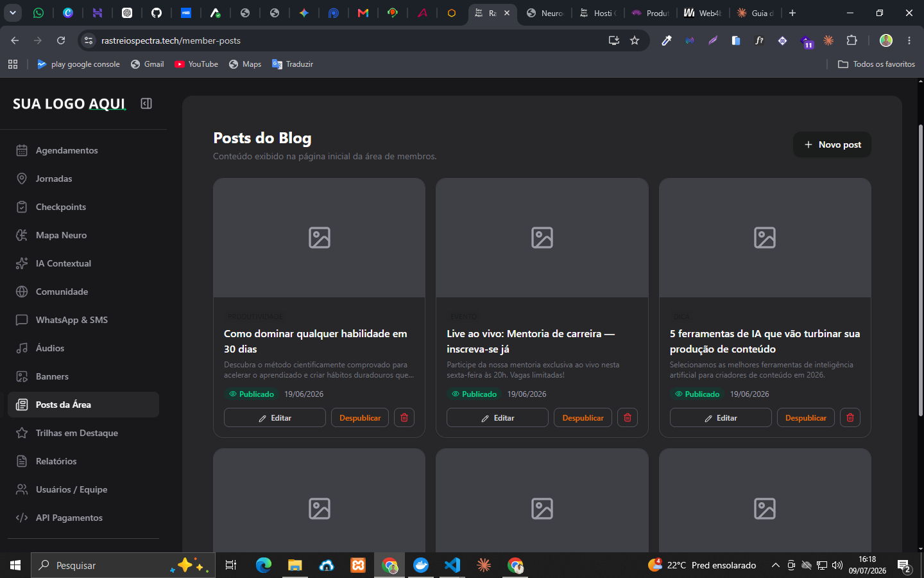Unpublish the 'Live ao vivo: Mentoria' post
924x578 pixels.
click(x=583, y=417)
